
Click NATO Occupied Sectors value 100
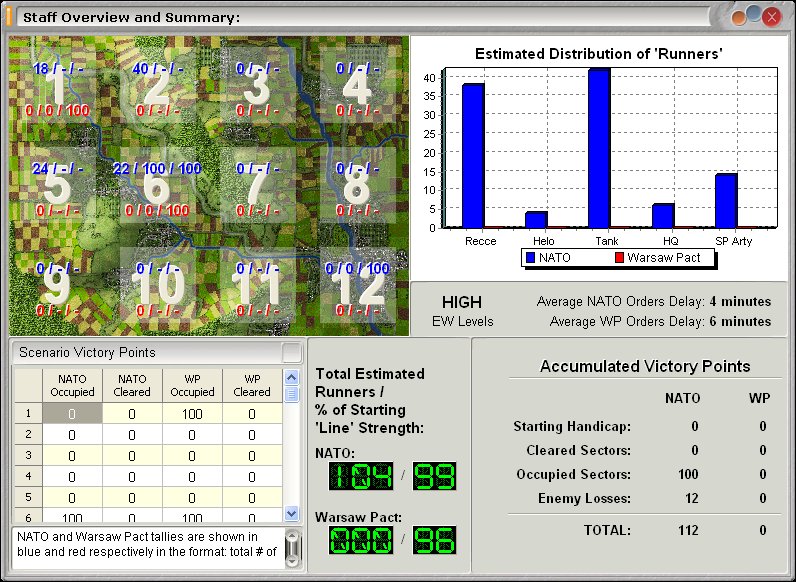[688, 474]
